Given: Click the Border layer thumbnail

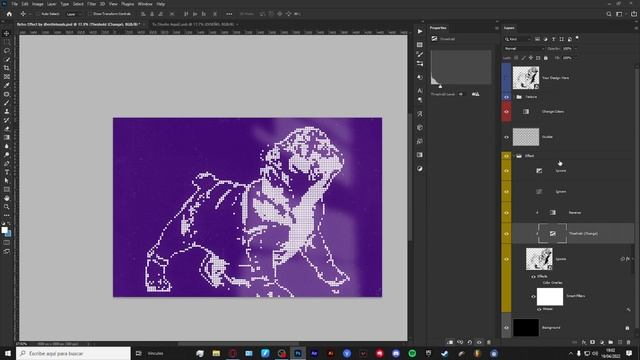Looking at the screenshot, I should pos(526,137).
